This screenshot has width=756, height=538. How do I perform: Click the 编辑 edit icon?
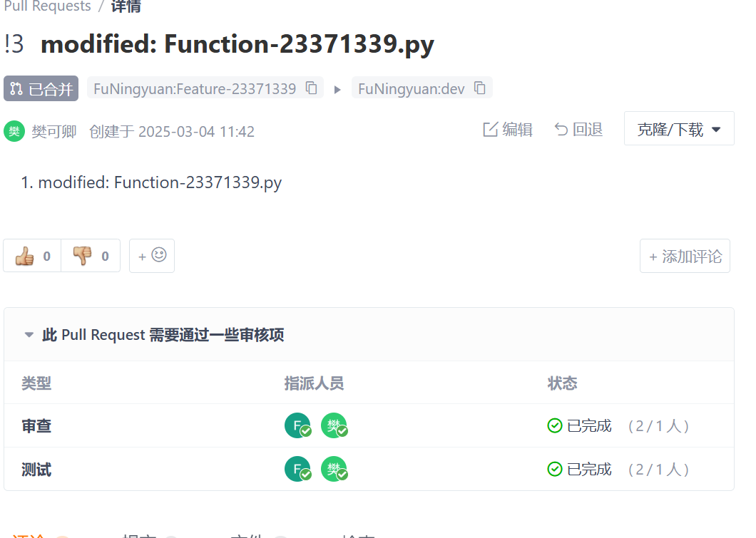(491, 129)
